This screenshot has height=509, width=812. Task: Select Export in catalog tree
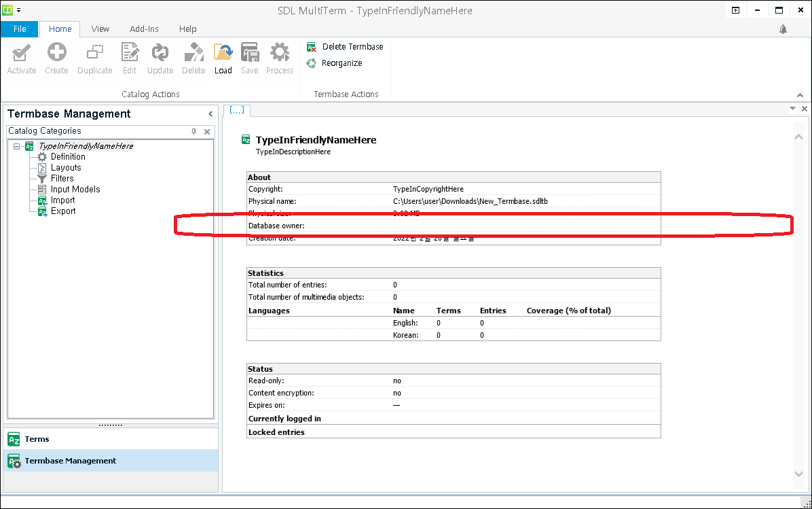click(63, 211)
